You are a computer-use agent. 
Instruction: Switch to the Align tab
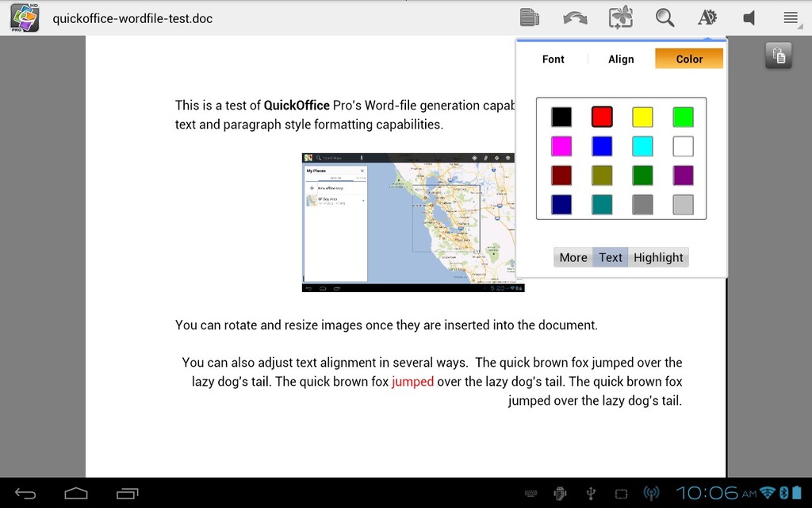coord(621,59)
